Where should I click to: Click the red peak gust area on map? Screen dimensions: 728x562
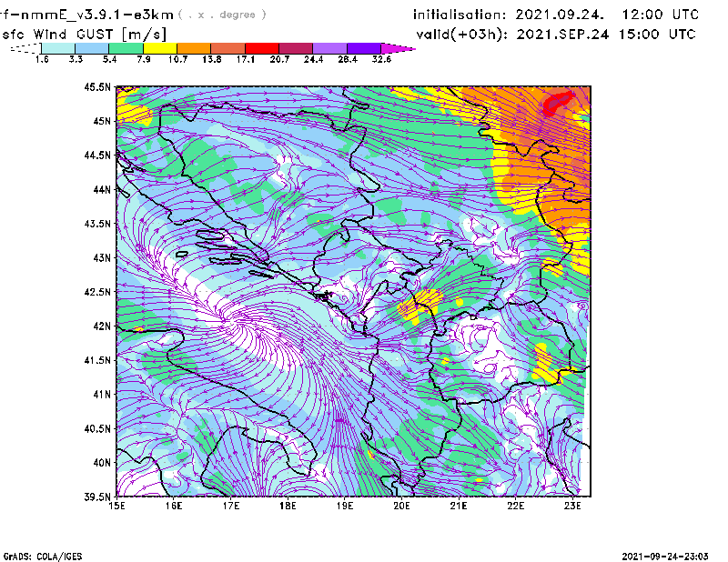click(557, 103)
